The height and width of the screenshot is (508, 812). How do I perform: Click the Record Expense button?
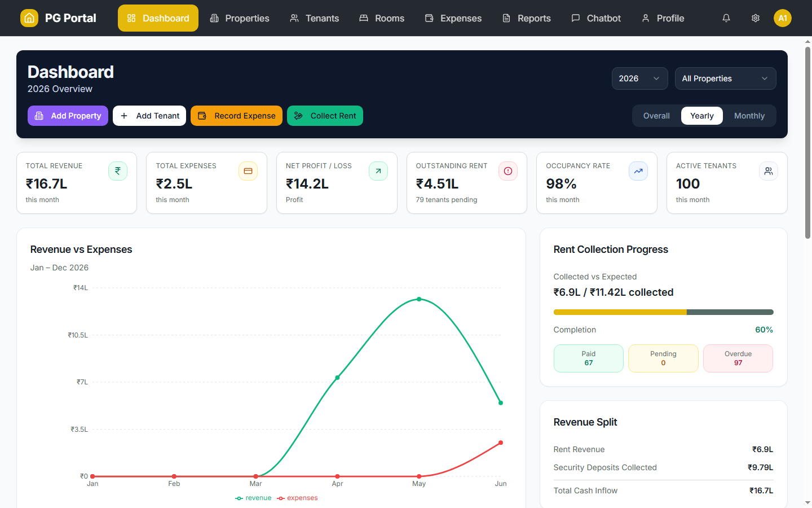click(x=236, y=116)
